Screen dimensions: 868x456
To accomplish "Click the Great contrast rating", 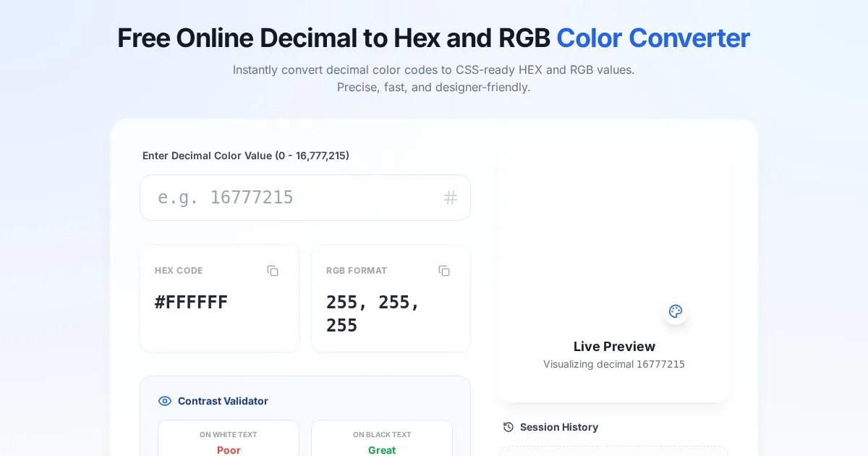I will [382, 450].
